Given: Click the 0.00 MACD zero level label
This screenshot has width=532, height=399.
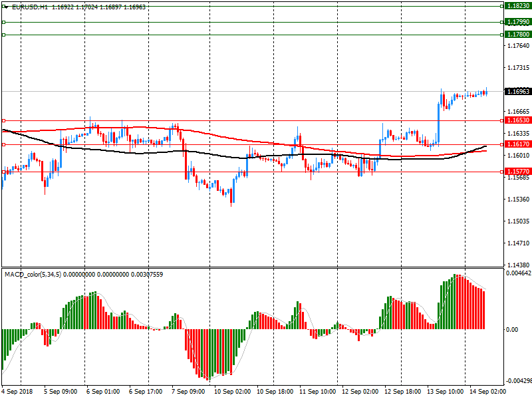Looking at the screenshot, I should 512,329.
